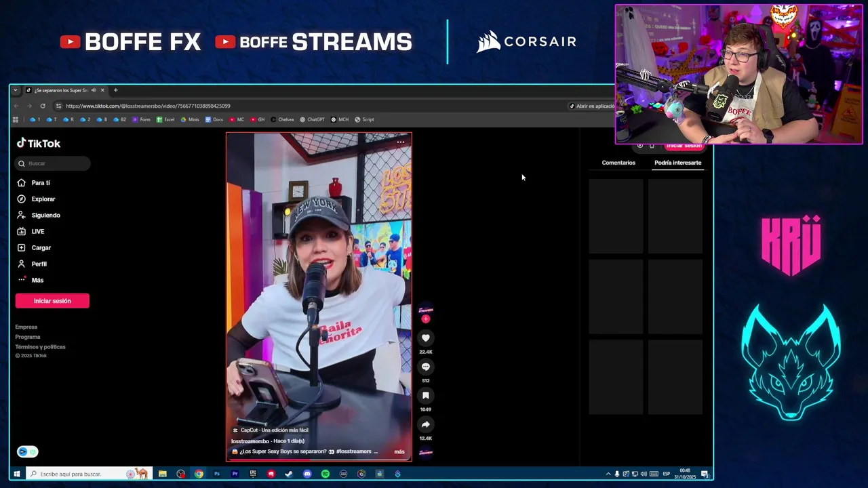Open Spotify from the taskbar
Image resolution: width=868 pixels, height=488 pixels.
pyautogui.click(x=325, y=474)
